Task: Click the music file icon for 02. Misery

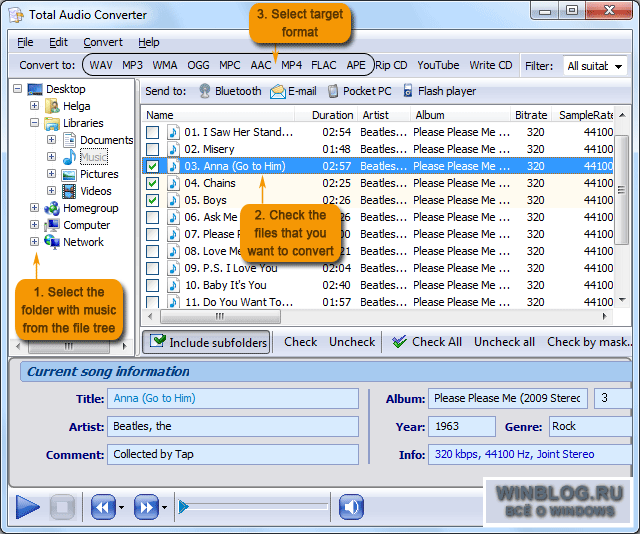Action: pos(173,149)
